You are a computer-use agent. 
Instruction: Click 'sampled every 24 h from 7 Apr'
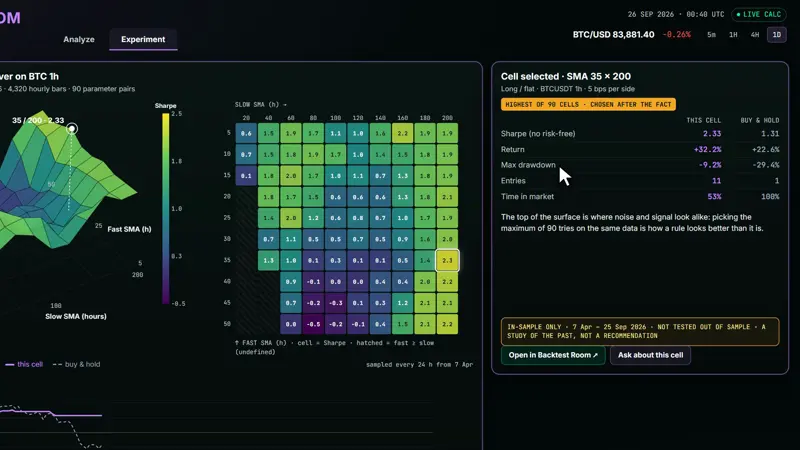point(419,365)
